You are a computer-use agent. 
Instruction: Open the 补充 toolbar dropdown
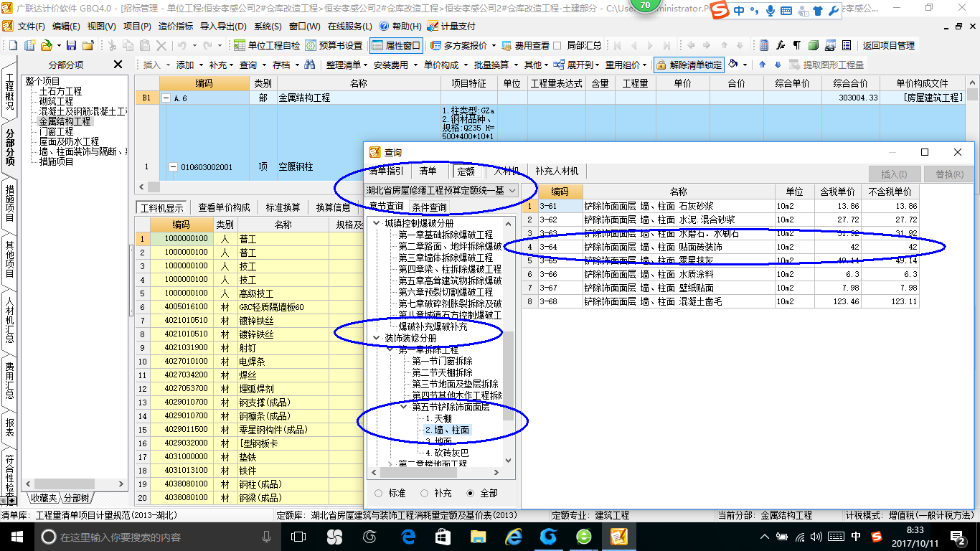(x=221, y=65)
